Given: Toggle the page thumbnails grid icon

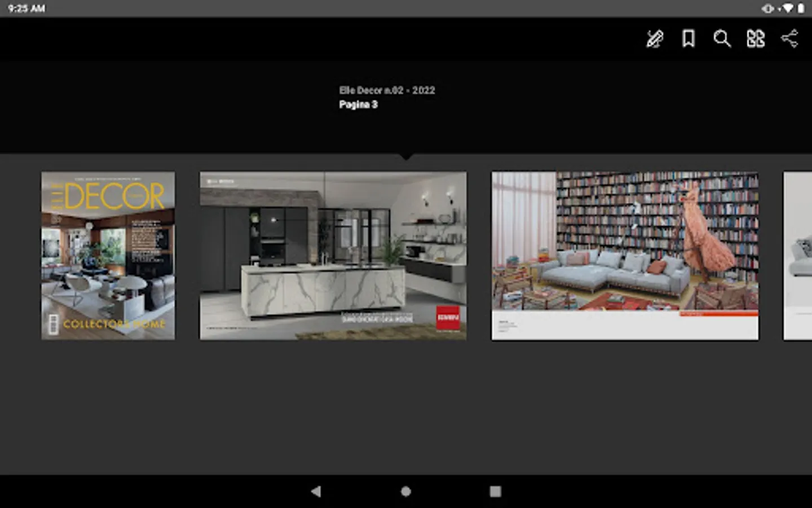Looking at the screenshot, I should 756,39.
